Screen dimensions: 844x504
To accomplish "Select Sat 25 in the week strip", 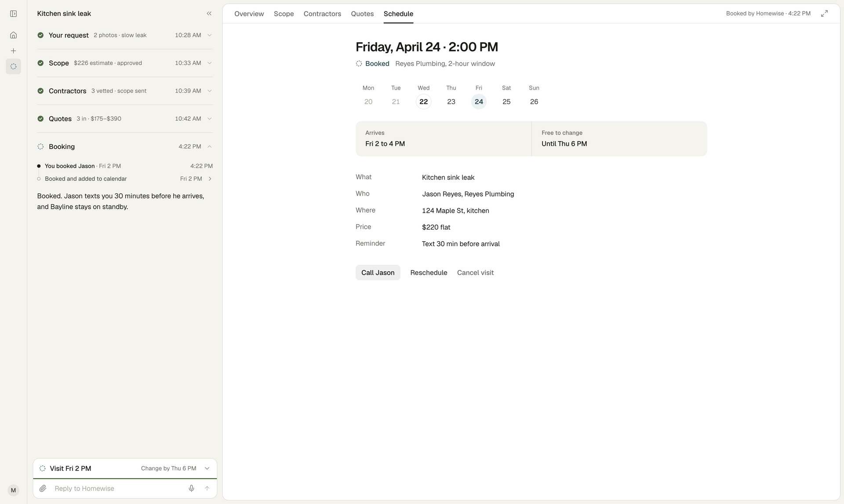I will pyautogui.click(x=506, y=102).
